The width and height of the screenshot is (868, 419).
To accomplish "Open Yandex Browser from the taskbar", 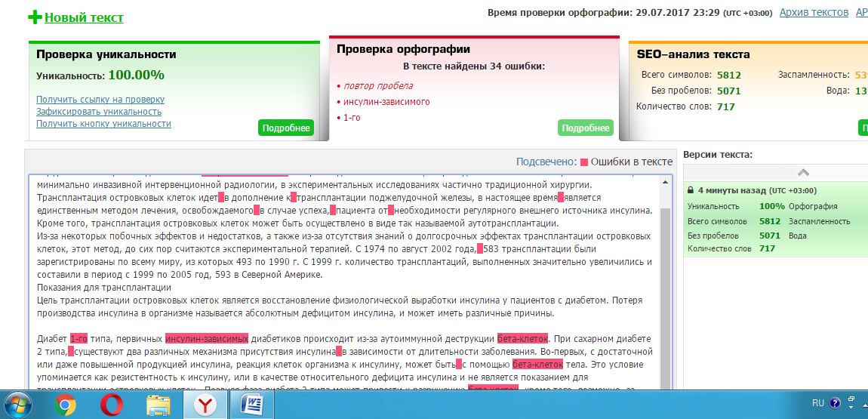I will (207, 405).
